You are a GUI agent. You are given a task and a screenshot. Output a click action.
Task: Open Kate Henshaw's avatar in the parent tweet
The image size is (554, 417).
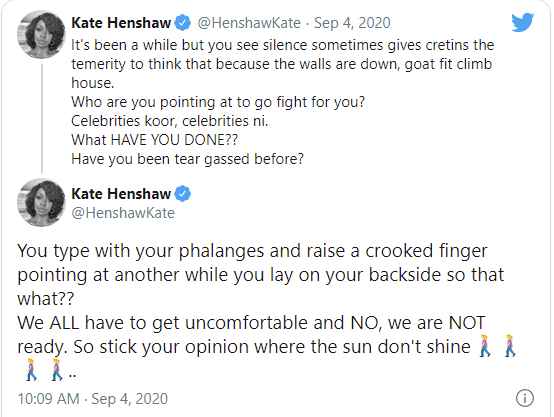41,35
